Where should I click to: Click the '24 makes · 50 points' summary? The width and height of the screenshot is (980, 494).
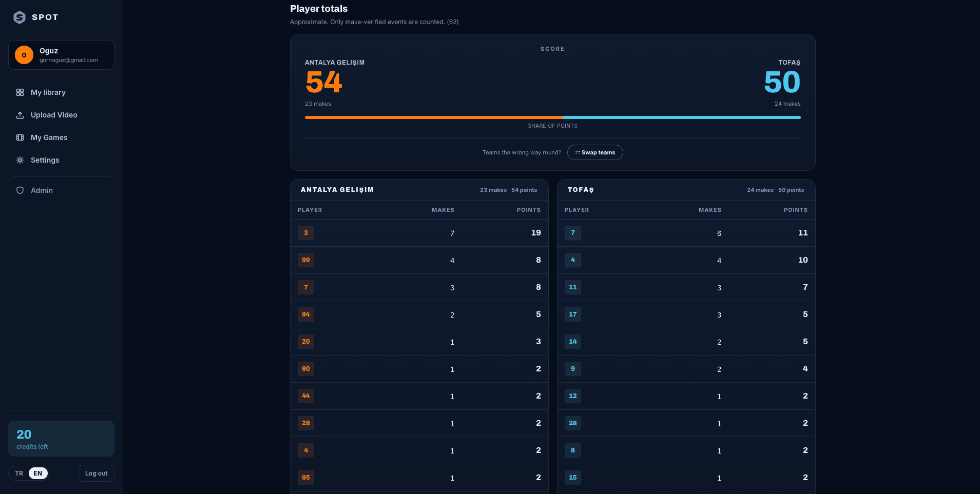[775, 190]
